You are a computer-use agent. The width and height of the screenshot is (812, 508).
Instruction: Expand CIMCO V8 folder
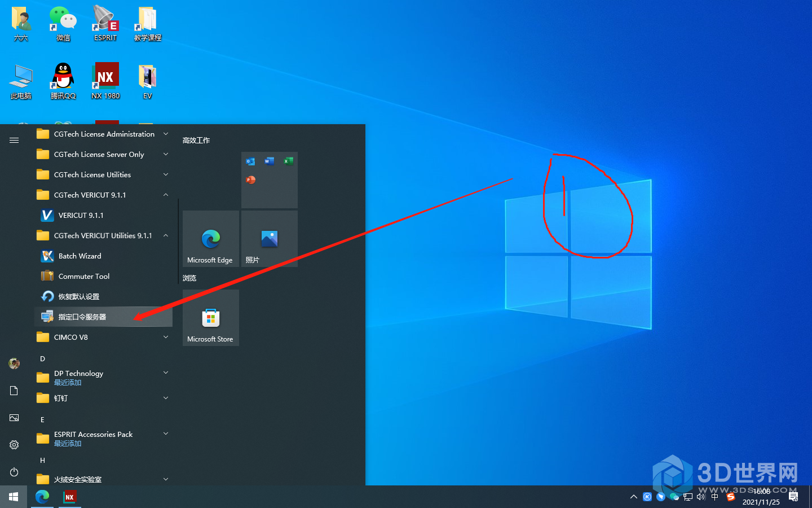(103, 337)
